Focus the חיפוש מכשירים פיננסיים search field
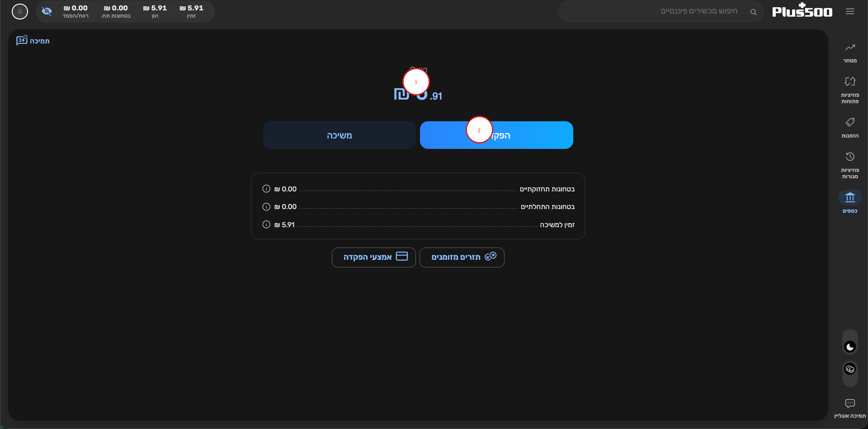This screenshot has height=429, width=868. 660,11
